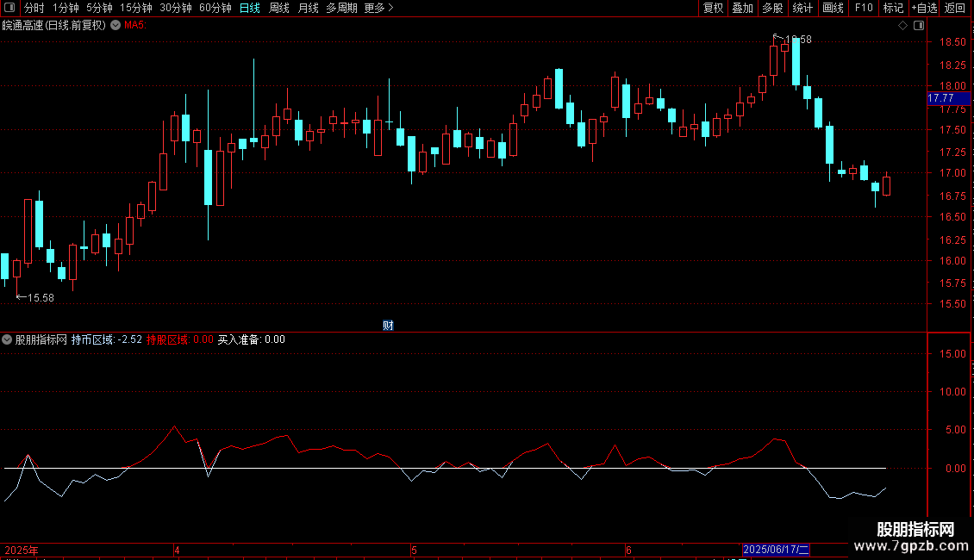
Task: Click the MA5 indicator label
Action: tap(134, 25)
